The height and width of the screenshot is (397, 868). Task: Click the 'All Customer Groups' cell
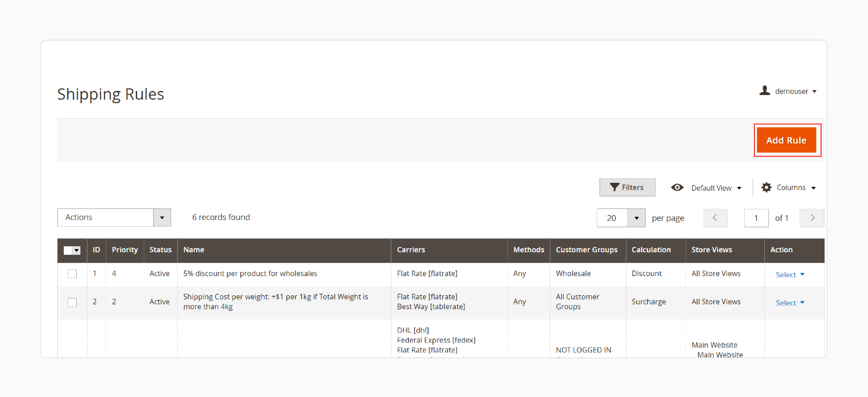pos(577,302)
